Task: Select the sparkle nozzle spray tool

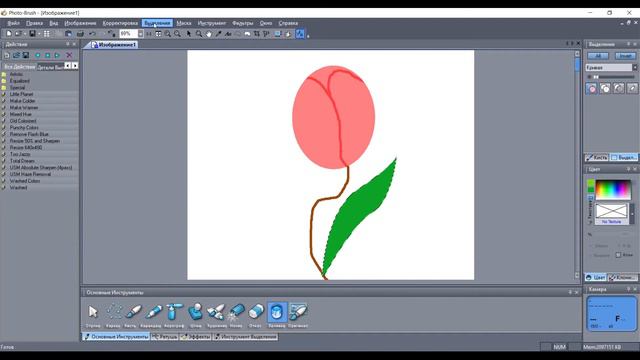Action: [236, 312]
